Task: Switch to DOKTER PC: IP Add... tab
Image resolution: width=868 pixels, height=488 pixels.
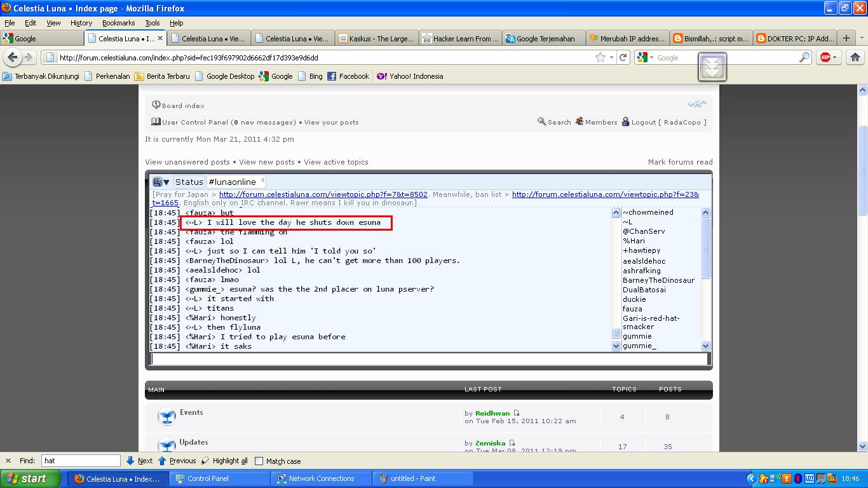Action: click(796, 38)
